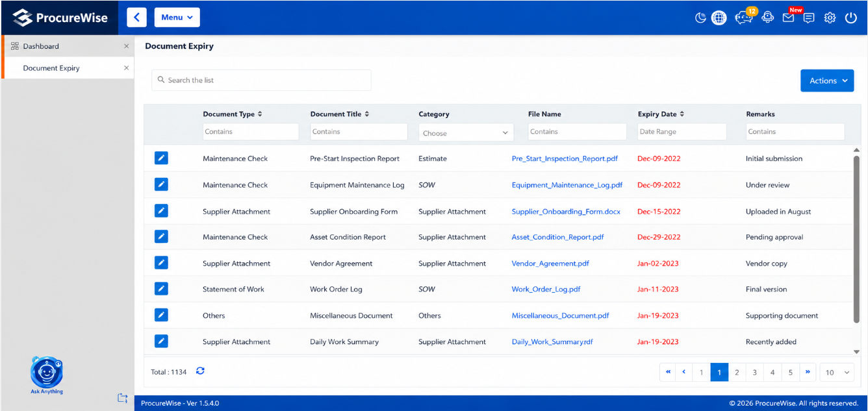Open the Menu dropdown

[x=177, y=18]
